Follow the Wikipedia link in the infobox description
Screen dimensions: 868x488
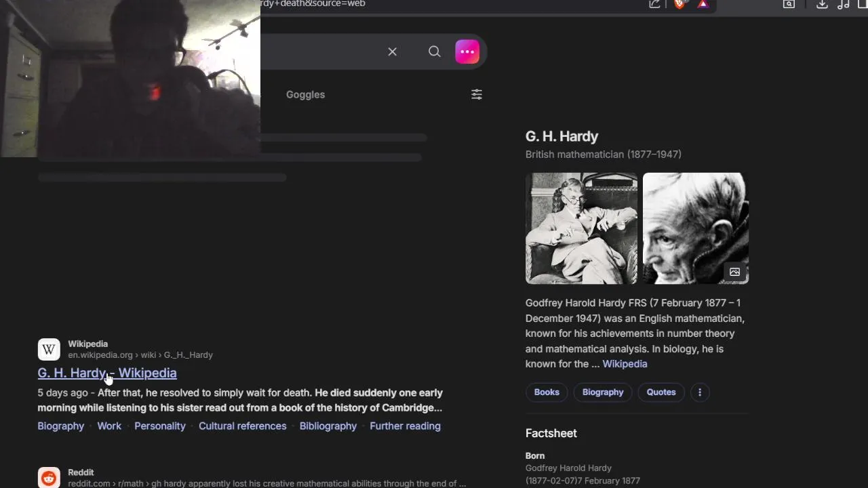625,364
